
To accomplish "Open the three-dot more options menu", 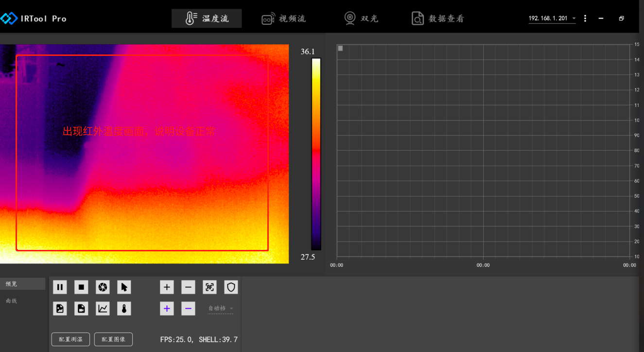I will [x=585, y=18].
